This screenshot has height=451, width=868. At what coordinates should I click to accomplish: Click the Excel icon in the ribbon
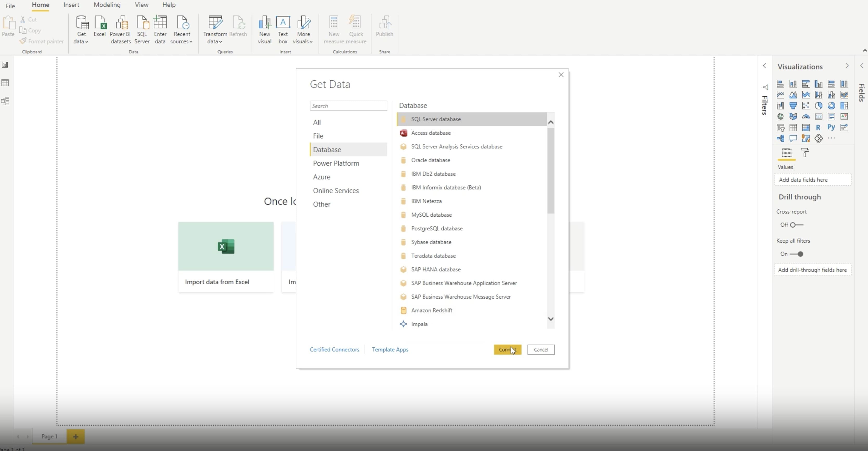pyautogui.click(x=100, y=26)
